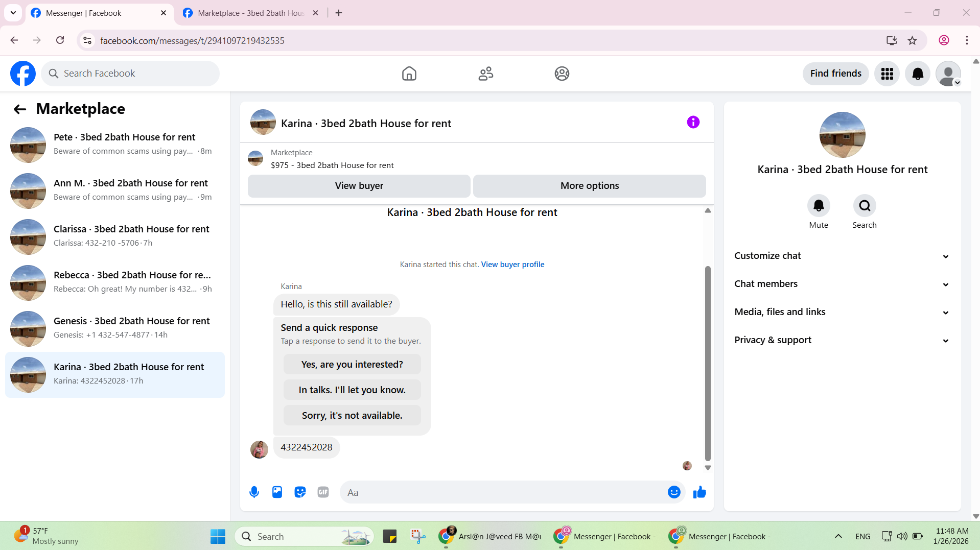Bookmark this tab with the star icon
980x550 pixels.
912,40
